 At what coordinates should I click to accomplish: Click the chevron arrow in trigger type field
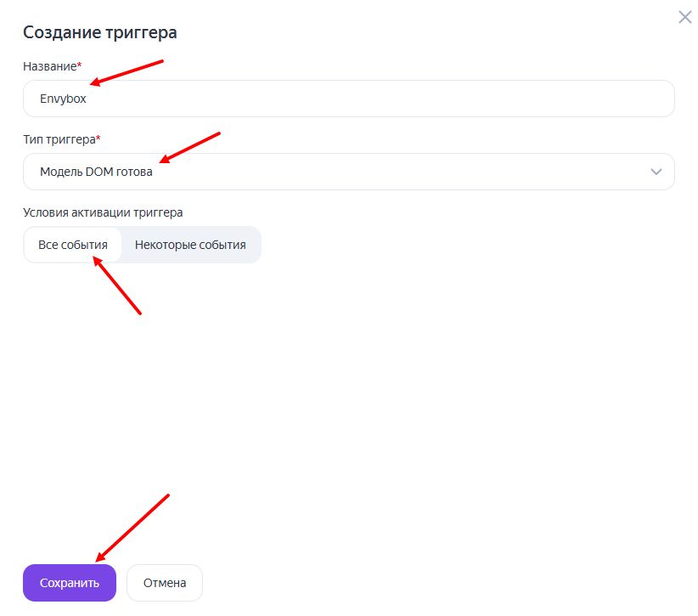[x=656, y=172]
